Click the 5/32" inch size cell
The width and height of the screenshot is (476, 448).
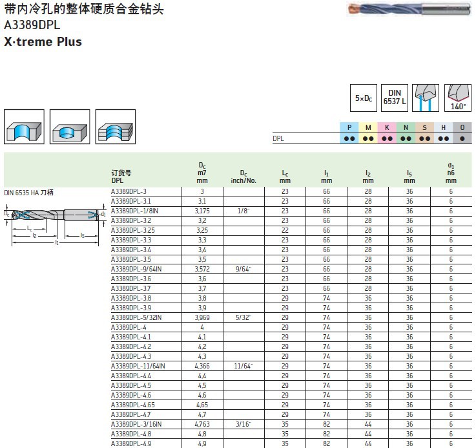pos(243,317)
